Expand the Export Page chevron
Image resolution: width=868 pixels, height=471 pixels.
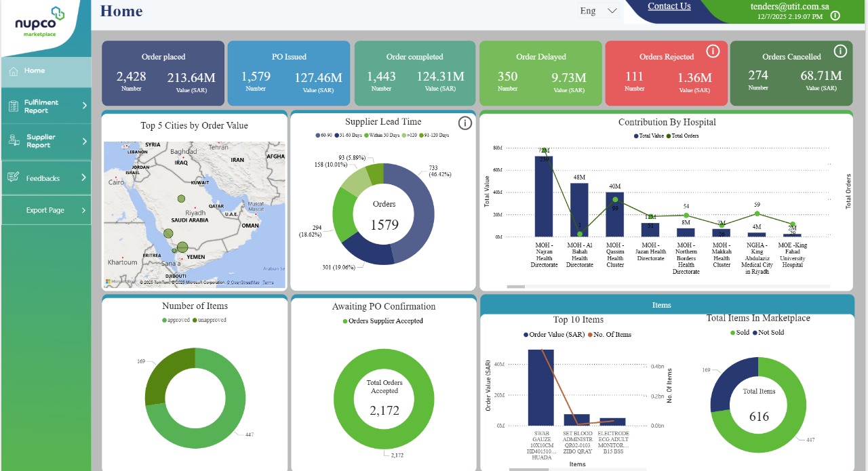pos(84,211)
